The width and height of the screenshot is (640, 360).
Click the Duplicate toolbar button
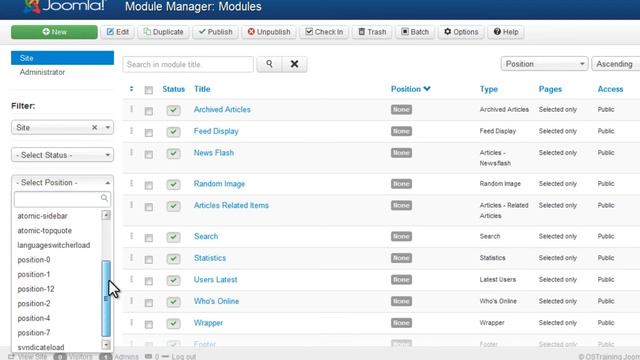(x=163, y=32)
